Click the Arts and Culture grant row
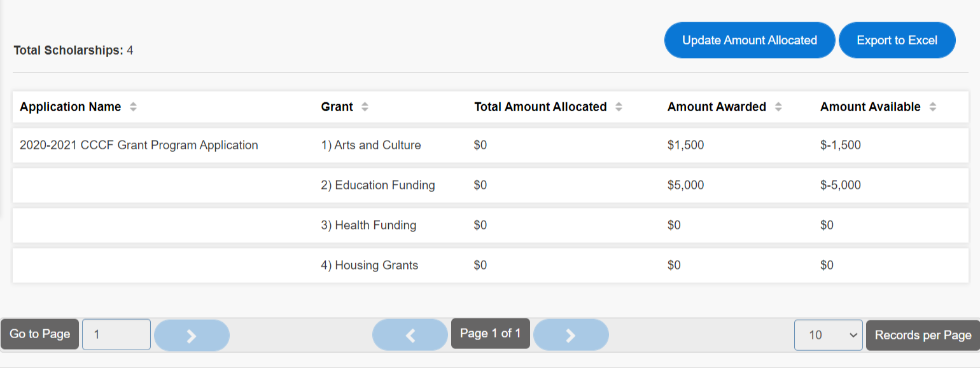The height and width of the screenshot is (368, 980). tap(370, 146)
